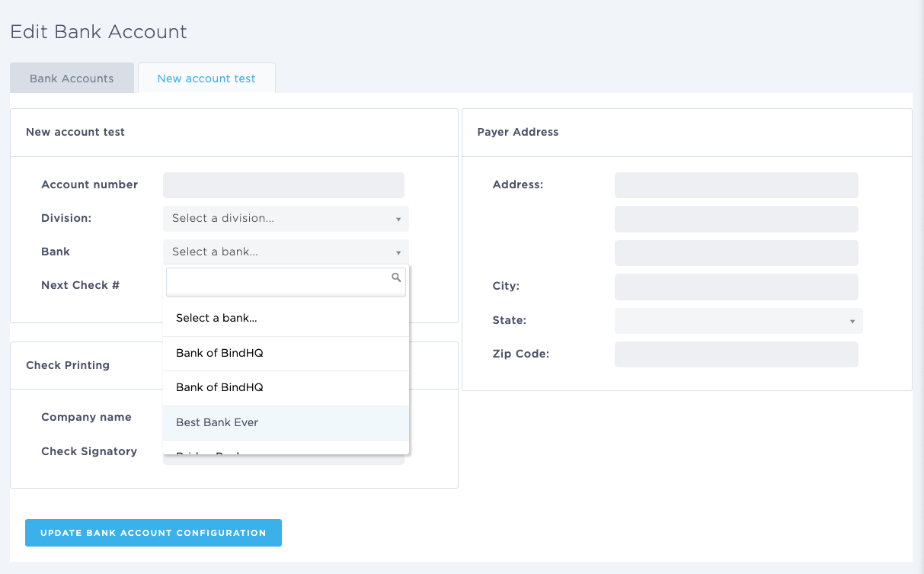Screen dimensions: 924x574
Task: Collapse the Bank dropdown
Action: point(286,252)
